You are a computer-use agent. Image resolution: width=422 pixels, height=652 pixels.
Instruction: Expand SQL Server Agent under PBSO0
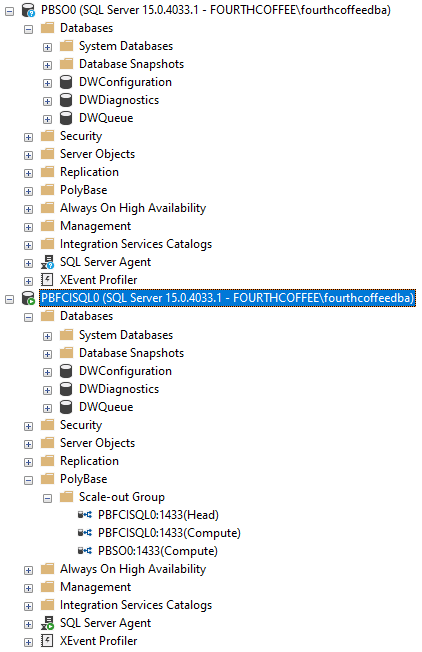coord(28,263)
